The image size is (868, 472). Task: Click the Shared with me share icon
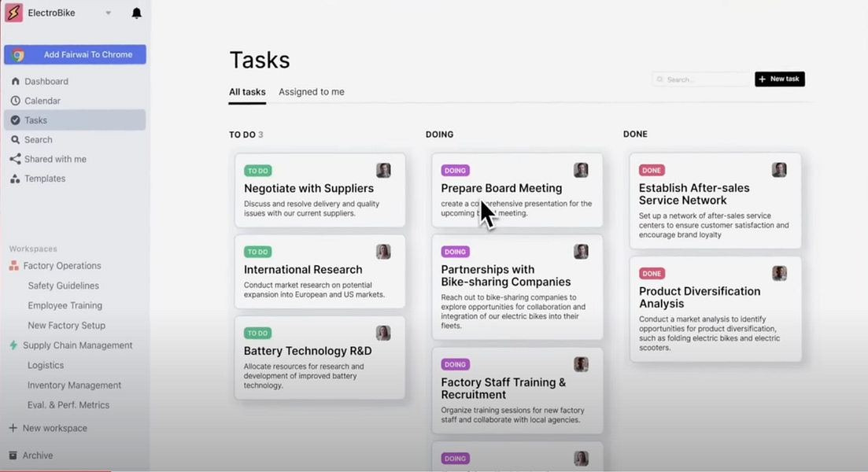[x=15, y=159]
